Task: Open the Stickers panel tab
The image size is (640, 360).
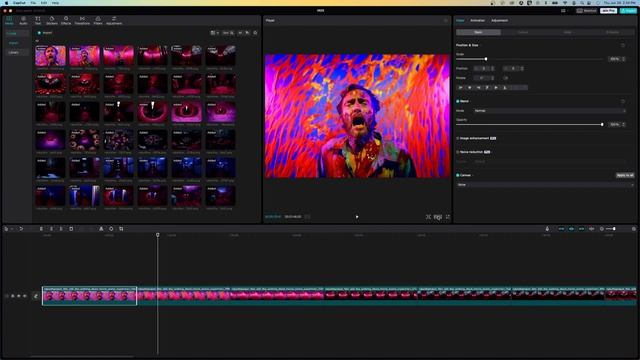Action: point(52,20)
